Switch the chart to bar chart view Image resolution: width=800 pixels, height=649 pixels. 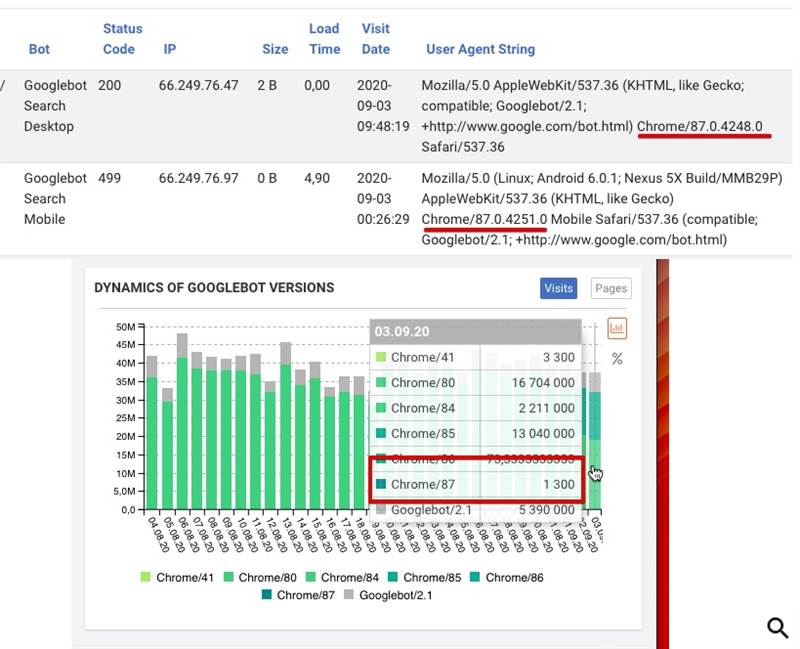617,328
